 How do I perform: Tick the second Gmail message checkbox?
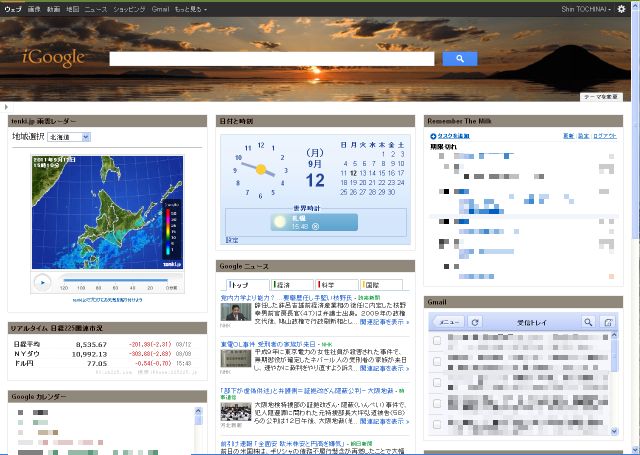point(437,361)
